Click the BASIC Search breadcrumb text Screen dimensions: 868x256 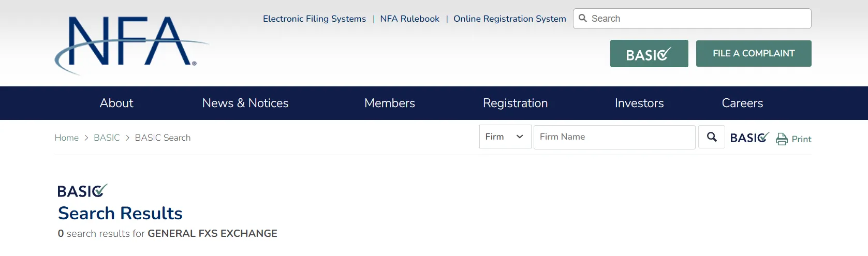[x=163, y=138]
